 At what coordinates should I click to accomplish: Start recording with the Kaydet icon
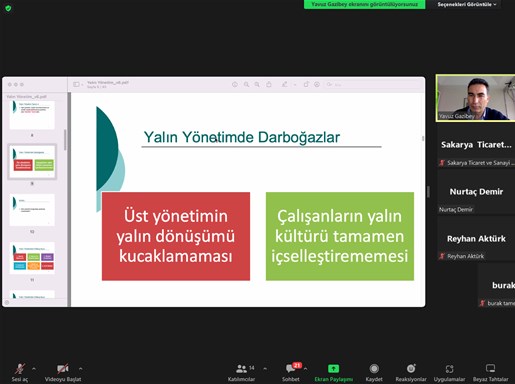click(374, 369)
